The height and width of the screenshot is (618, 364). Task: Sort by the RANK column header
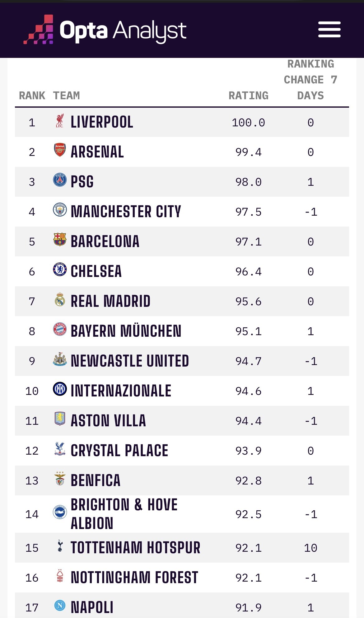tap(32, 96)
